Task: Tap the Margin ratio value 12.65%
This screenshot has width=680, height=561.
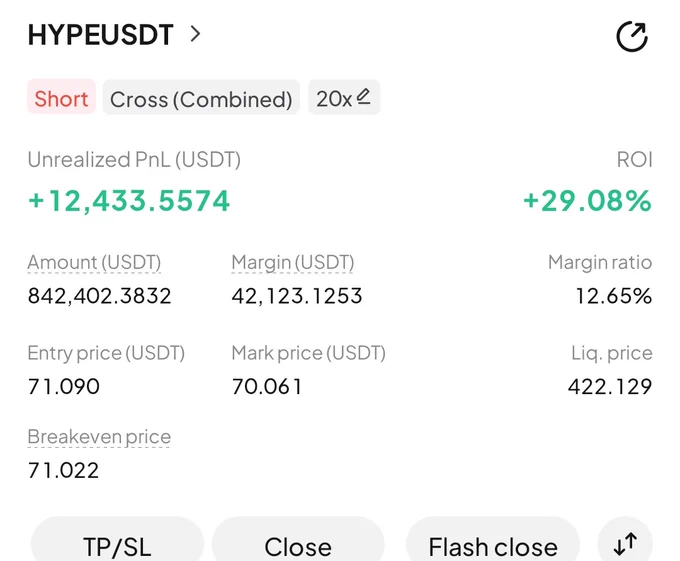Action: [614, 297]
